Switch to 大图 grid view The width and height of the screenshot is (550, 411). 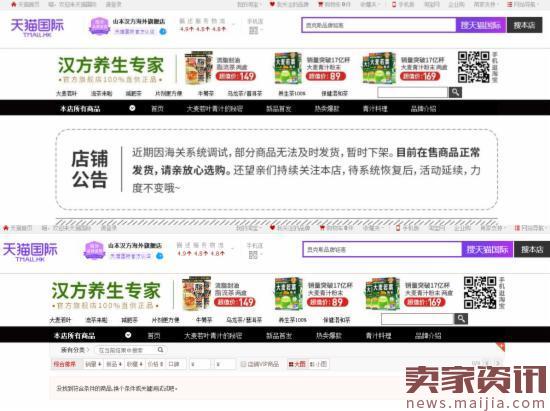[x=297, y=364]
